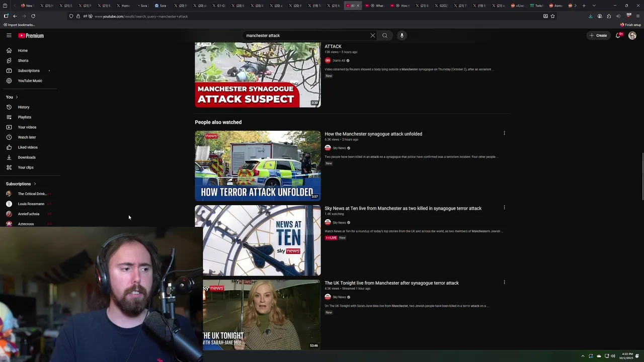
Task: Click Import bookmarks in the bookmarks bar
Action: coord(19,25)
